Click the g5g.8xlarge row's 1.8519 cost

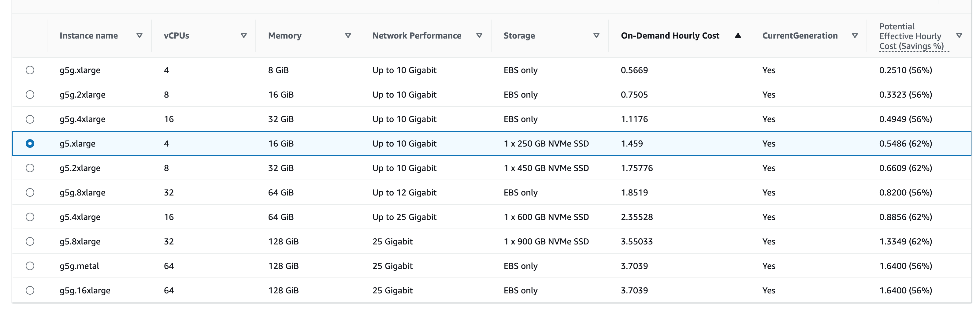pyautogui.click(x=634, y=192)
